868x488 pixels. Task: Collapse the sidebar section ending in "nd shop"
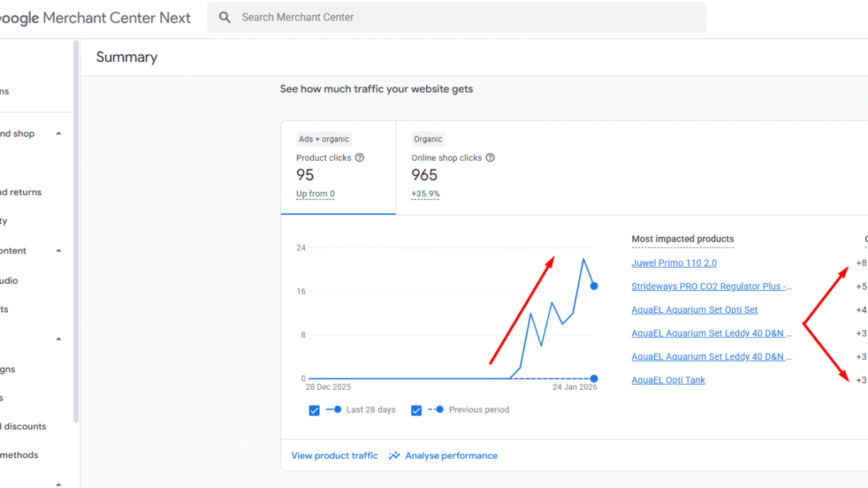[x=58, y=134]
